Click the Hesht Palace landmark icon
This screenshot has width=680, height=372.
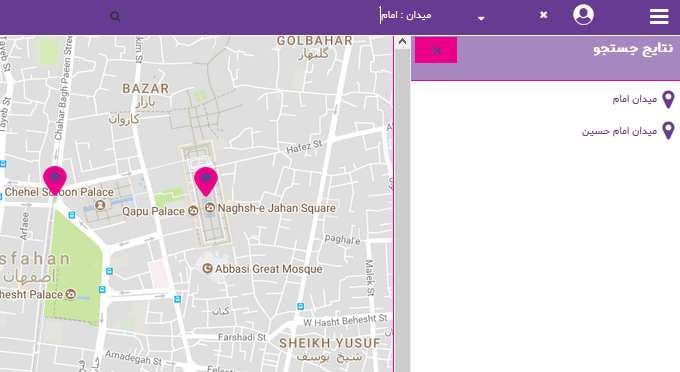(x=70, y=294)
